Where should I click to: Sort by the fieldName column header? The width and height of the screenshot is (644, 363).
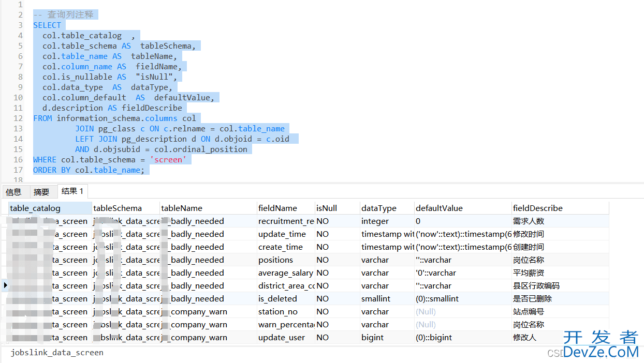click(286, 208)
